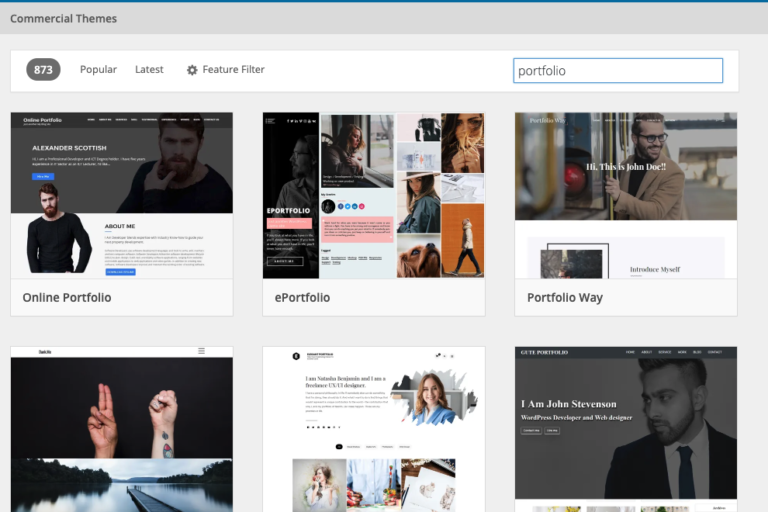
Task: Open the ePortfolio theme preview image
Action: 373,195
